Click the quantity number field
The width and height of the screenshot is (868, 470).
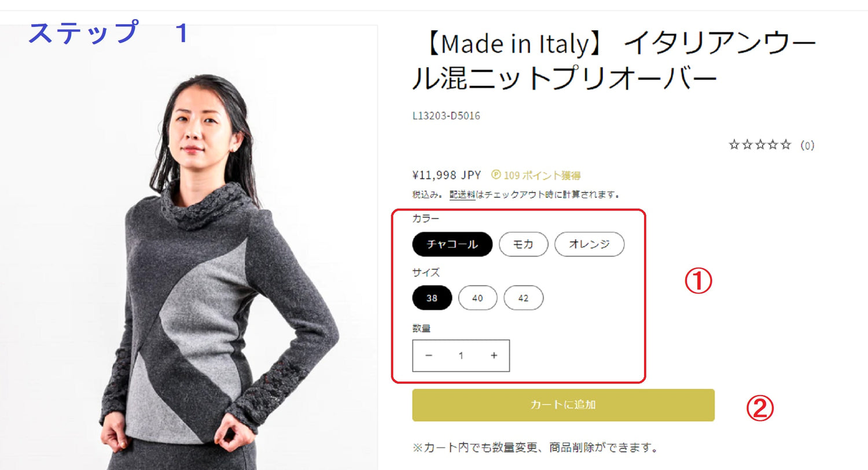(x=461, y=356)
